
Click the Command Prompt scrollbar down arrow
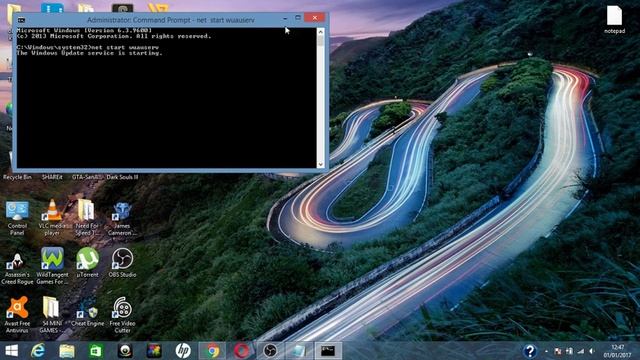[320, 164]
